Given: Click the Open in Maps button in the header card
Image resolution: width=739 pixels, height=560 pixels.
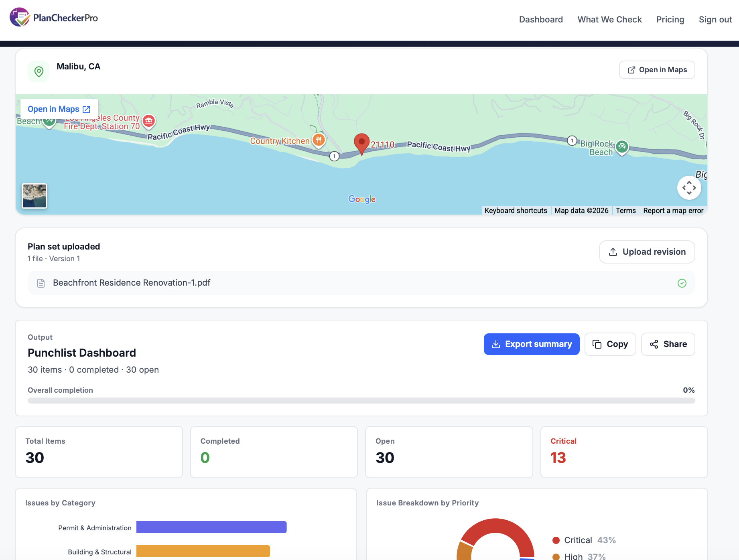Looking at the screenshot, I should coord(657,70).
